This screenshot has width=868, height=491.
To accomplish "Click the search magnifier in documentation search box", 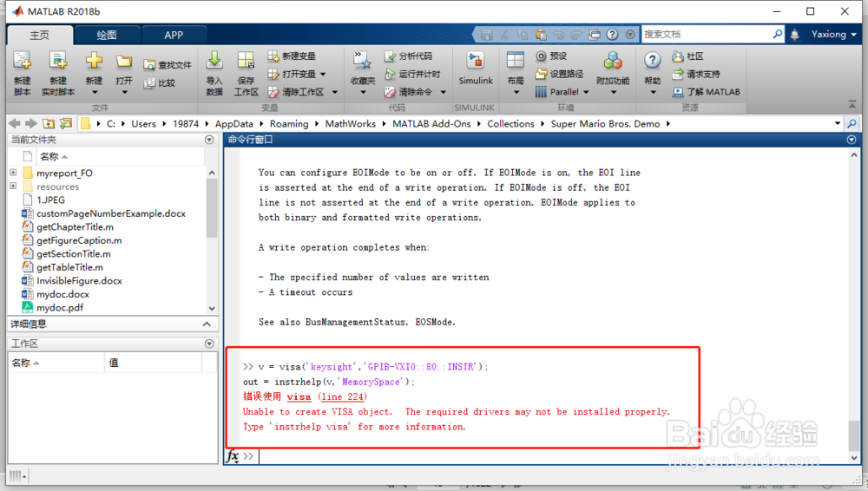I will coord(778,34).
